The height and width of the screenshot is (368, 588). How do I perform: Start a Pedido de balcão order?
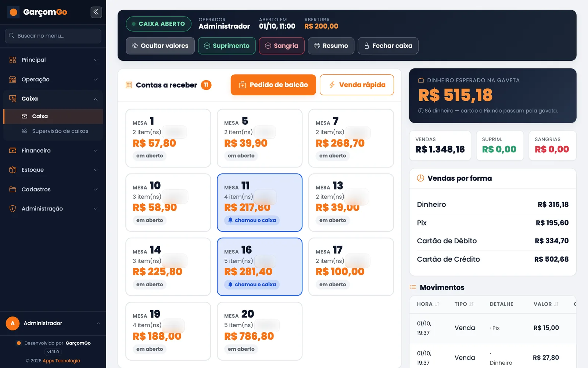(273, 85)
